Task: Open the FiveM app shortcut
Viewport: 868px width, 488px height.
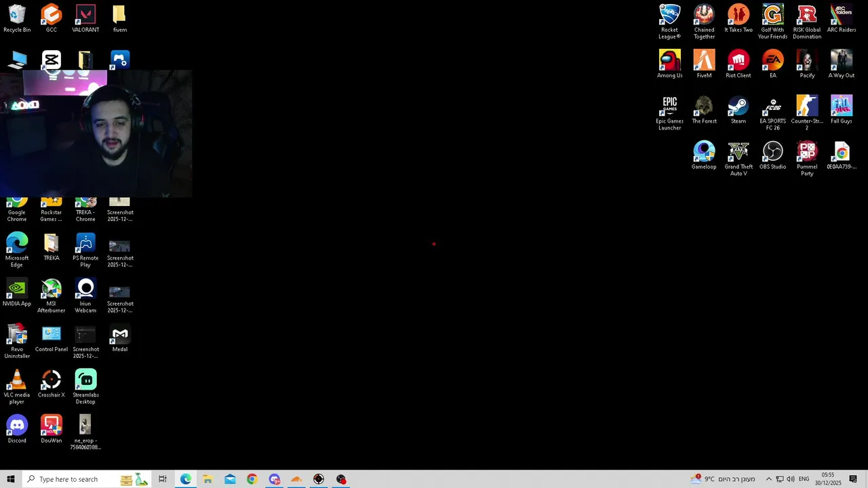Action: 704,64
